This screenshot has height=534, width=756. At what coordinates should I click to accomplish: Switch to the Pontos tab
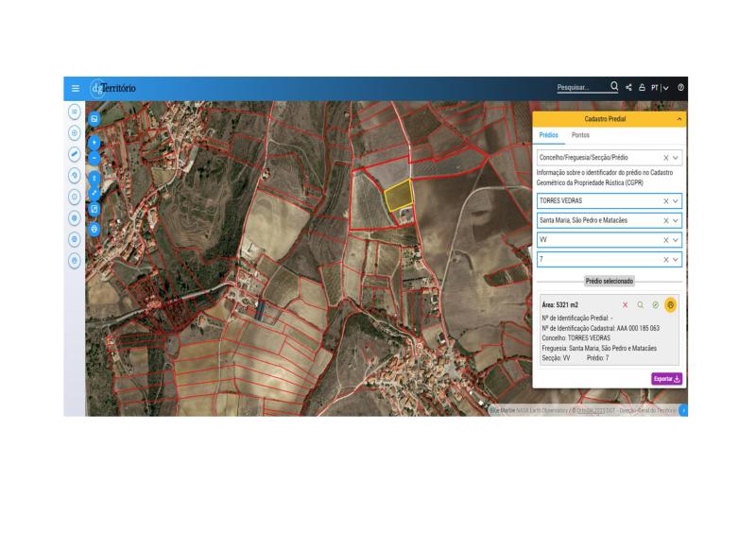(x=580, y=136)
